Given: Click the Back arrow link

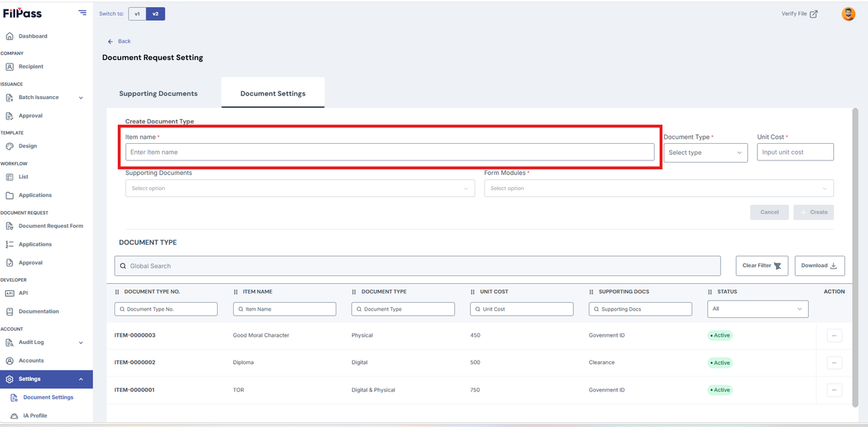Looking at the screenshot, I should click(119, 41).
